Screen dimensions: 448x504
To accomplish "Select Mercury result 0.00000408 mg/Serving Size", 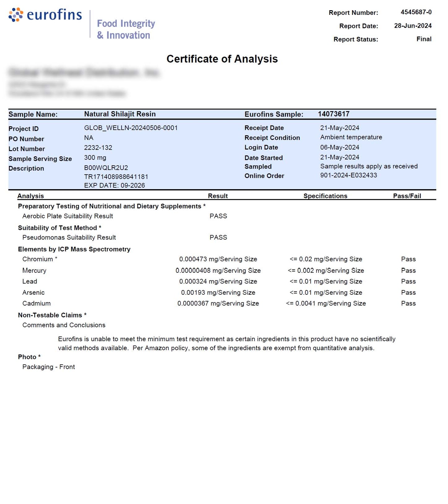I will click(x=218, y=270).
